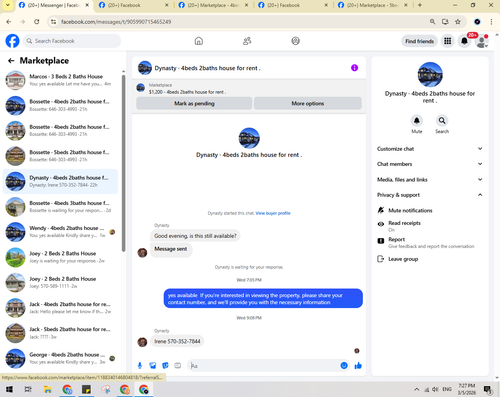The width and height of the screenshot is (500, 397).
Task: Reload the page in Chrome
Action: (x=37, y=22)
